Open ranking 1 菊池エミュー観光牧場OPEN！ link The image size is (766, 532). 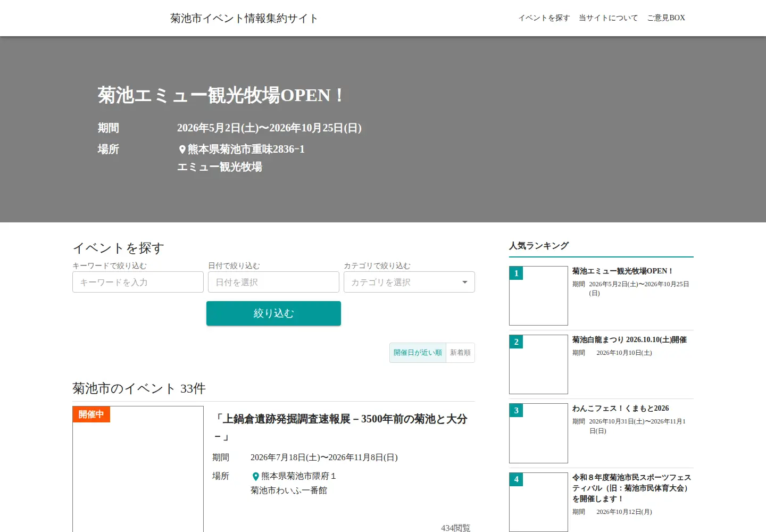622,271
